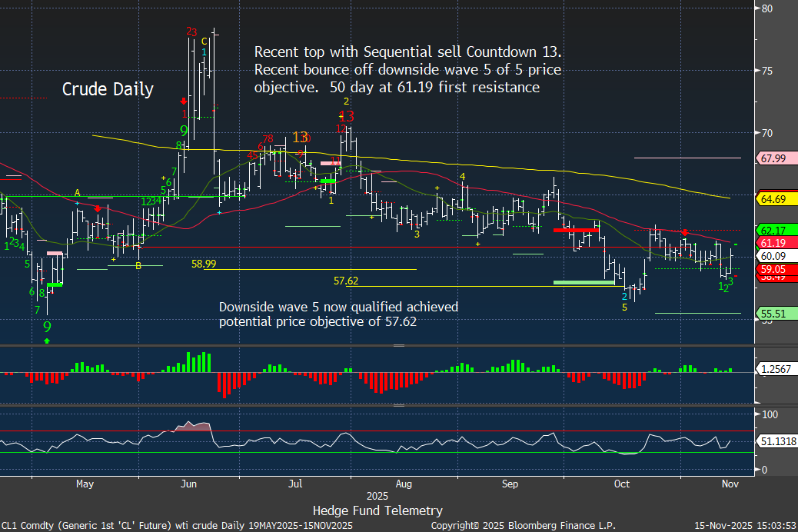Image resolution: width=798 pixels, height=532 pixels.
Task: Grab the divider handle above the histogram panel
Action: point(399,347)
